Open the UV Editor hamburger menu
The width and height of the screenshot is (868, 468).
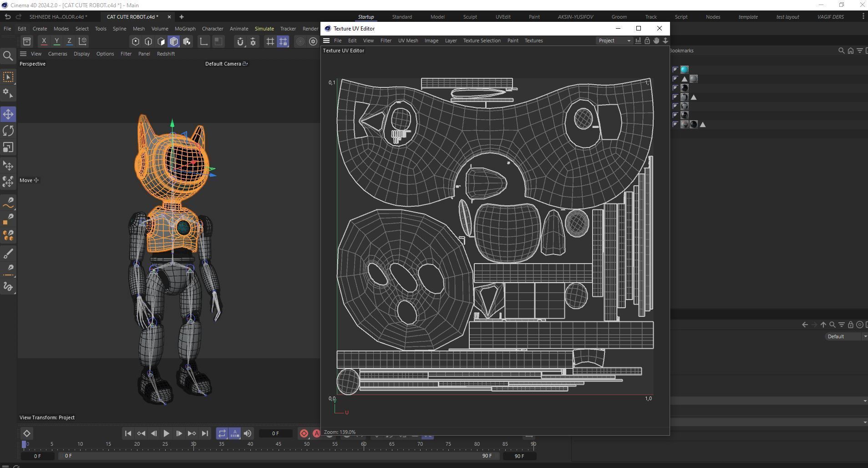[326, 41]
